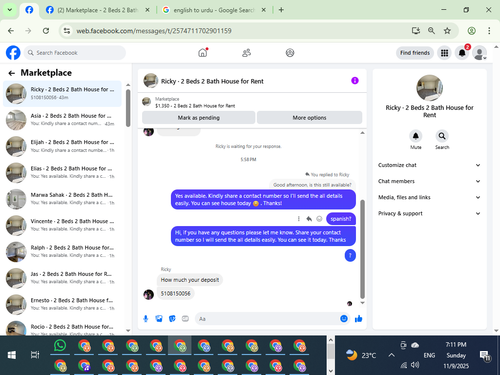Click More options button

pyautogui.click(x=309, y=118)
